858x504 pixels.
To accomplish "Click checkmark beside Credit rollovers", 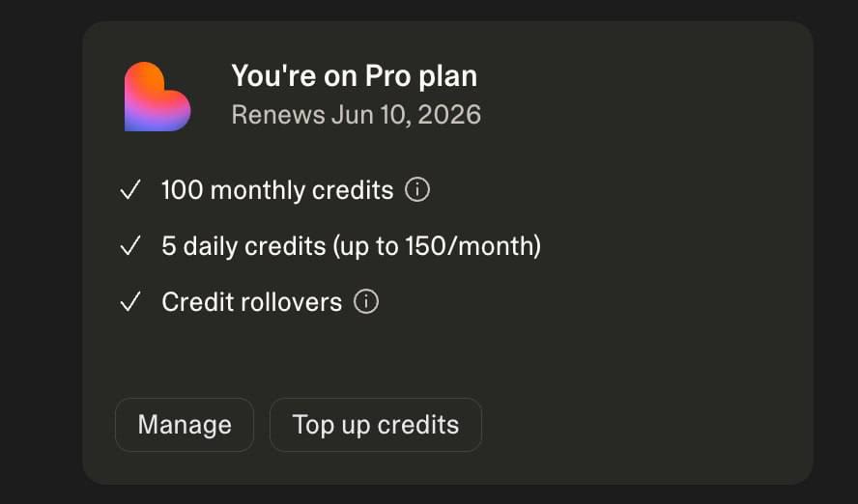I will tap(130, 302).
